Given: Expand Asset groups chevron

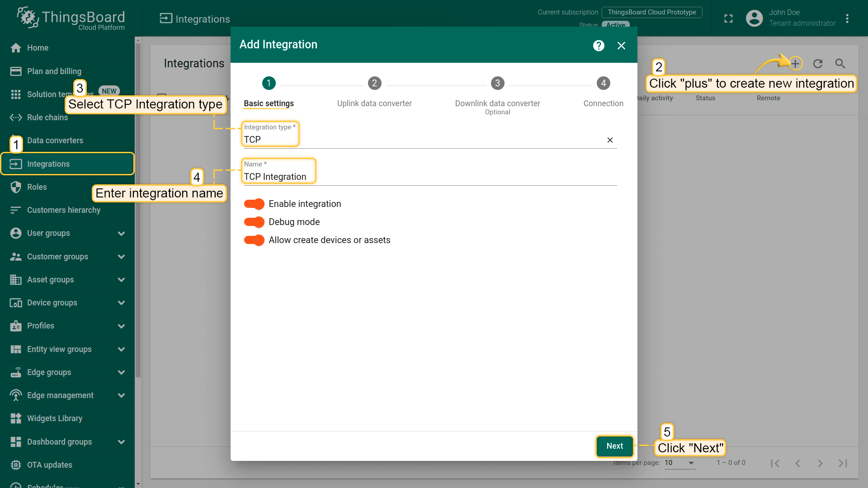Looking at the screenshot, I should point(121,280).
